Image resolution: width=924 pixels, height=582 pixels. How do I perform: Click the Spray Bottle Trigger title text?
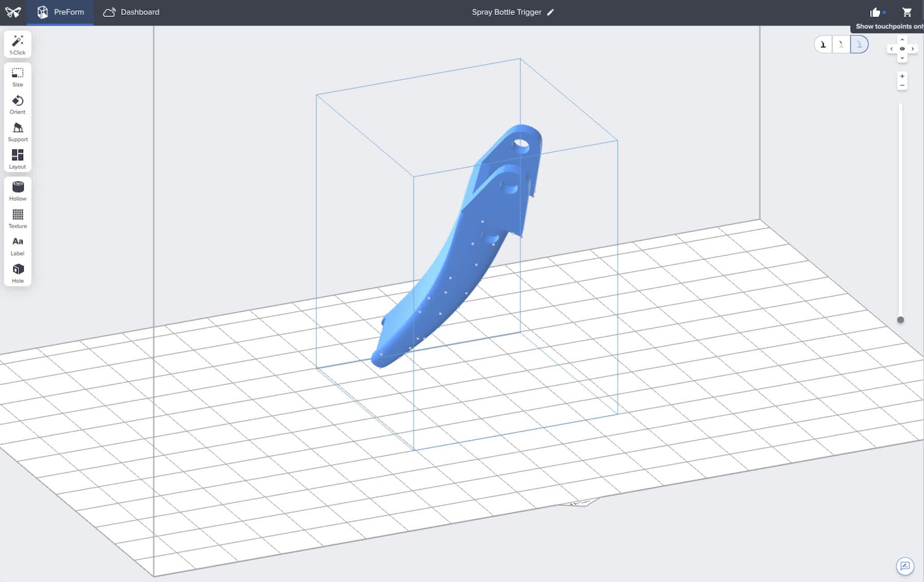[507, 12]
